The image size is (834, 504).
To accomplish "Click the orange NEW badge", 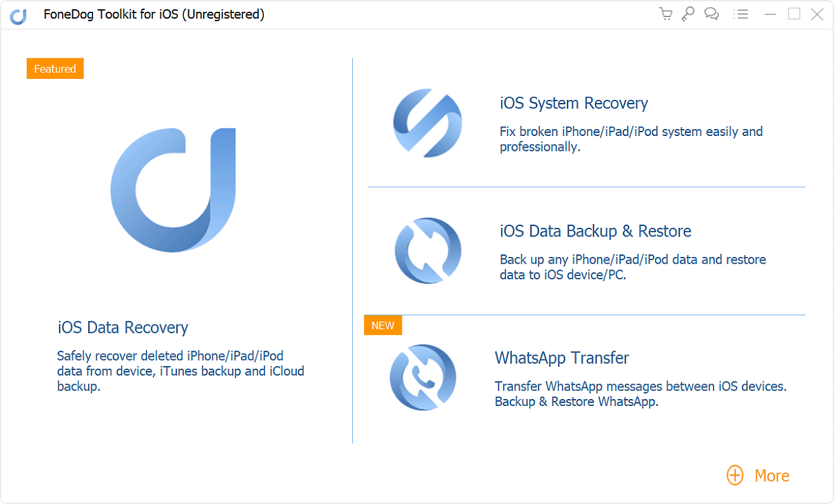I will [x=383, y=325].
